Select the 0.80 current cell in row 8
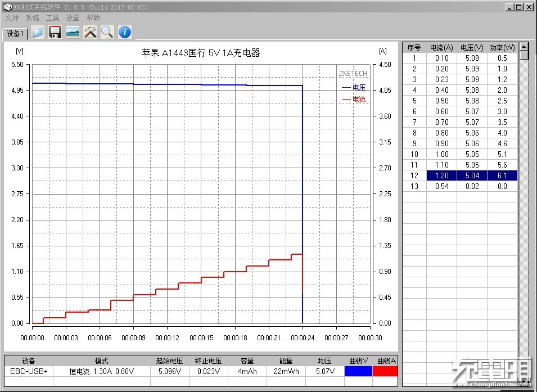537x392 pixels. pyautogui.click(x=441, y=133)
